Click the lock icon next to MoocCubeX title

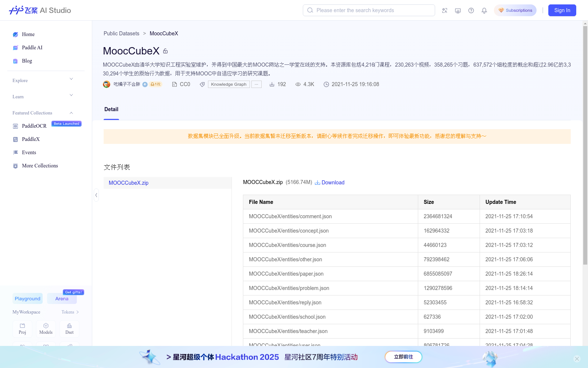pyautogui.click(x=165, y=51)
